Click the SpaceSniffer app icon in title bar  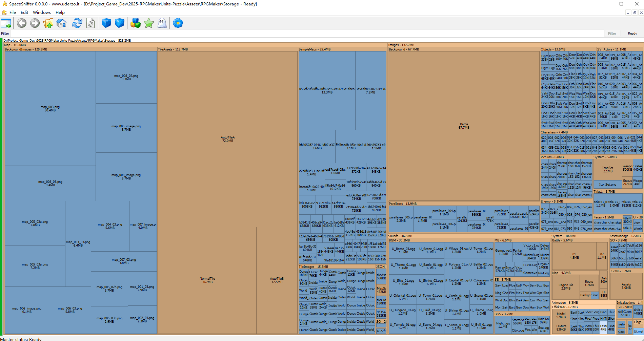4,4
